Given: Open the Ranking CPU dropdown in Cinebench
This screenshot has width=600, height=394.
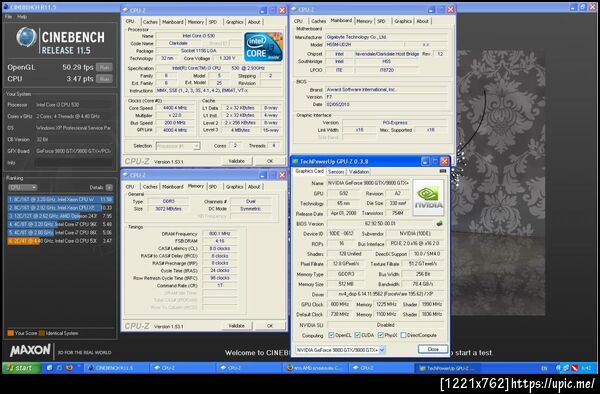Looking at the screenshot, I should tap(23, 187).
